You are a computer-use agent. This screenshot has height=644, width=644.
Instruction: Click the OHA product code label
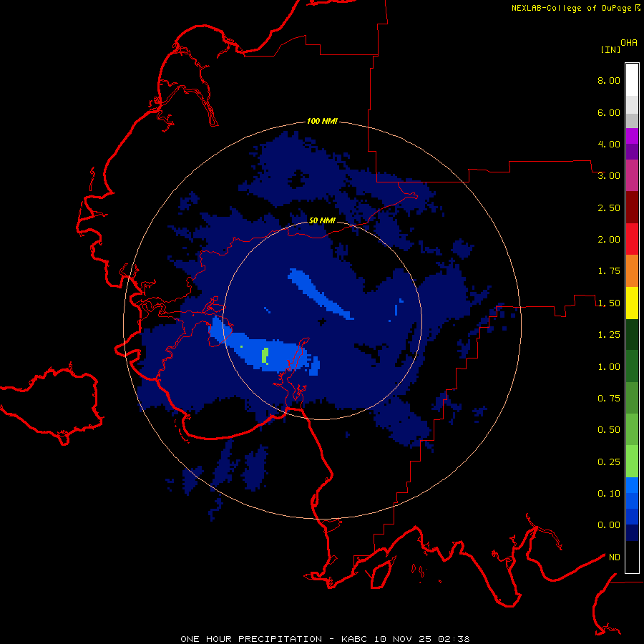629,42
